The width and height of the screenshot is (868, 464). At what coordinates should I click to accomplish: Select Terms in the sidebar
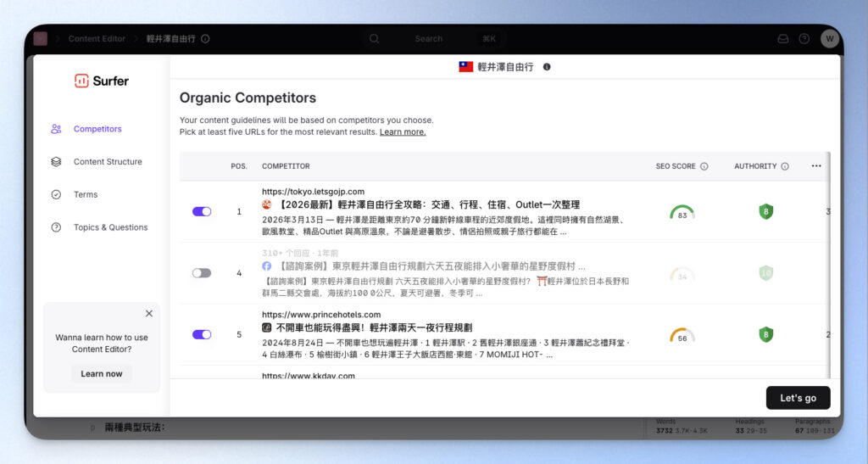tap(86, 194)
